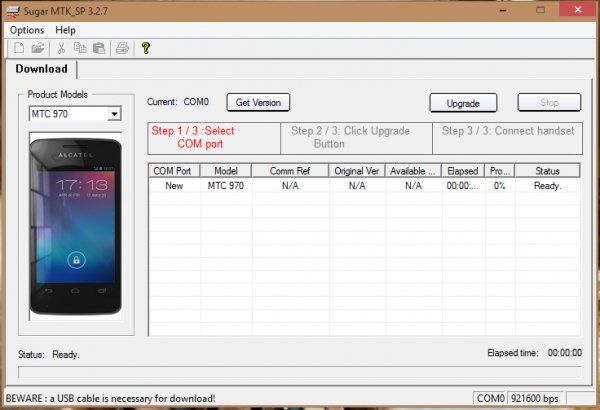Click the Print toolbar icon
The image size is (600, 410).
coord(122,48)
